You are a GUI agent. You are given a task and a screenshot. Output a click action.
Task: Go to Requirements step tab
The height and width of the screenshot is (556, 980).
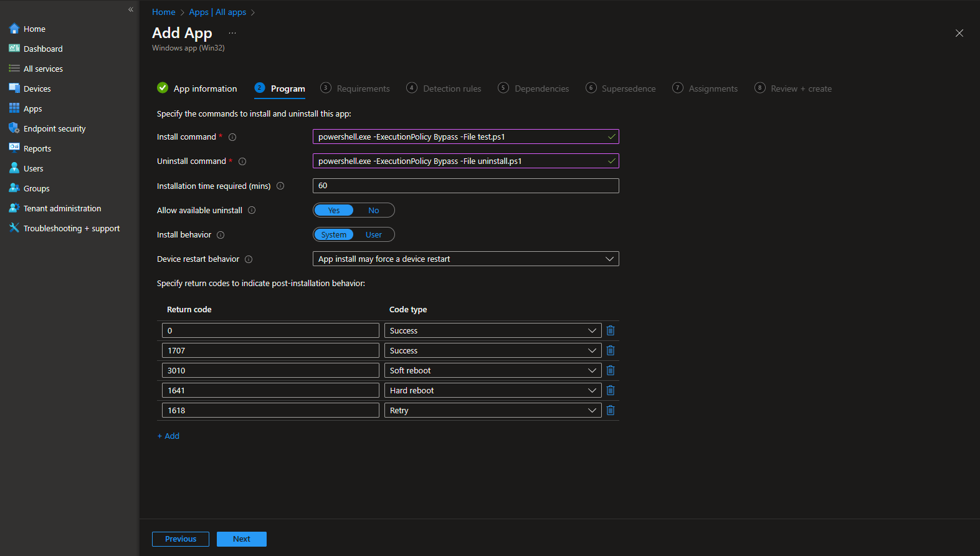(355, 89)
